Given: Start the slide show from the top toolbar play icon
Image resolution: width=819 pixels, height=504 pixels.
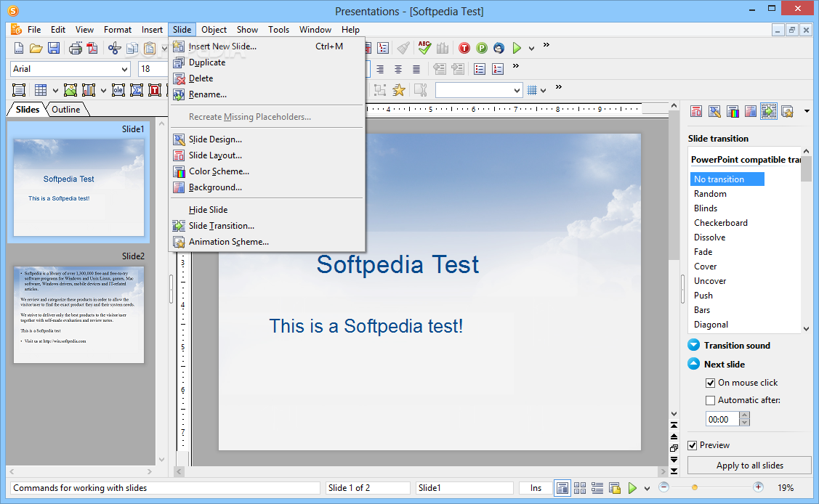Looking at the screenshot, I should coord(517,48).
